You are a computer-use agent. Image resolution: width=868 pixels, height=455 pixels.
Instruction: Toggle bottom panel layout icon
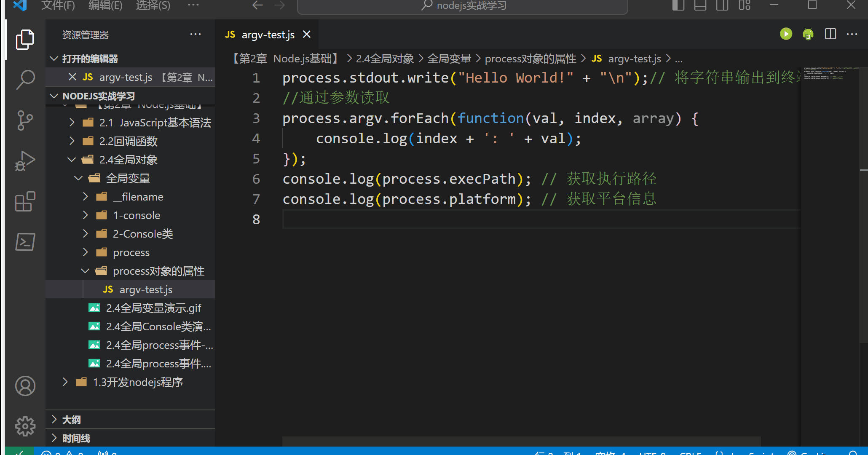click(700, 5)
